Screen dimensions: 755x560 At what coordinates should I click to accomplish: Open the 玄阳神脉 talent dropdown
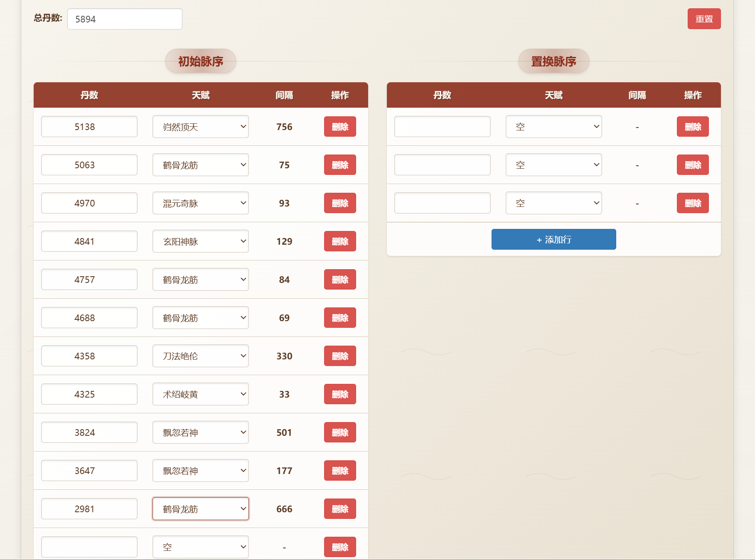tap(200, 241)
